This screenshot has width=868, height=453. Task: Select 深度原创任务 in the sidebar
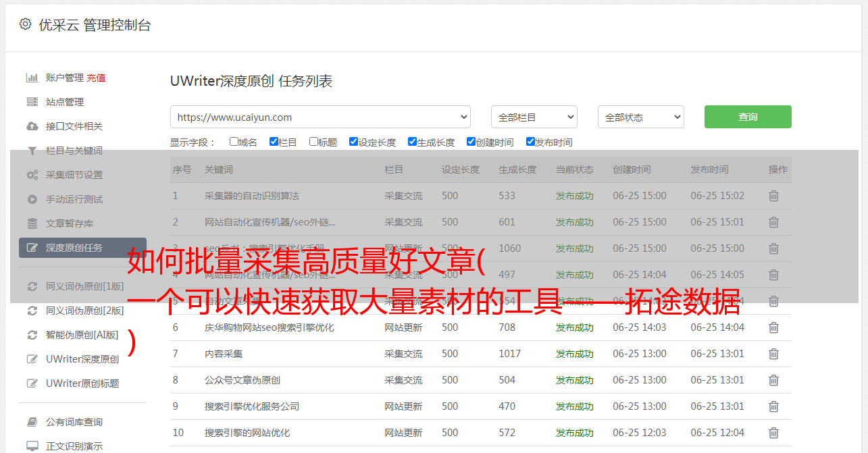coord(82,248)
